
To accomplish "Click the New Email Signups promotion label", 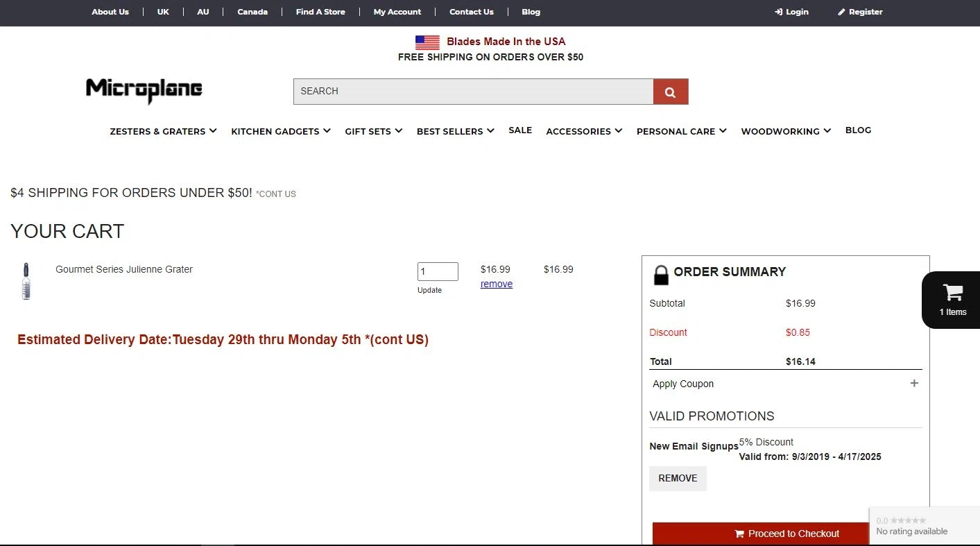I will coord(694,446).
